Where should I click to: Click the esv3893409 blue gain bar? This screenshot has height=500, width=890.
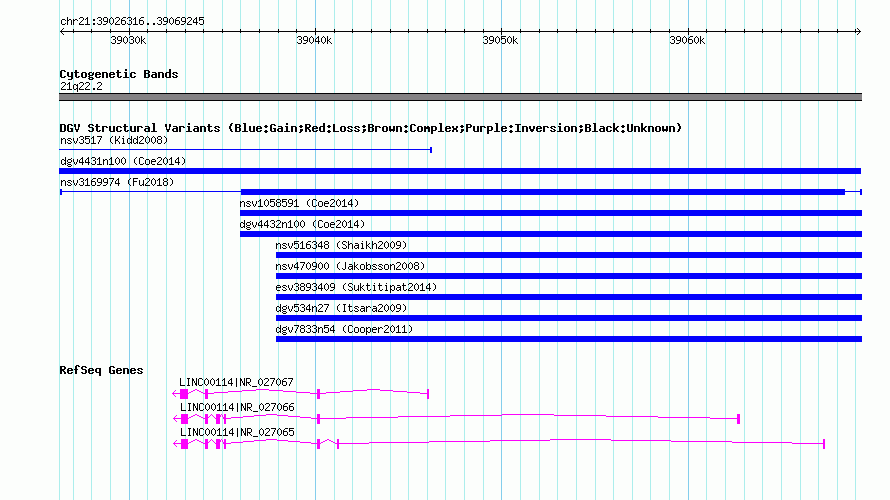[x=569, y=297]
